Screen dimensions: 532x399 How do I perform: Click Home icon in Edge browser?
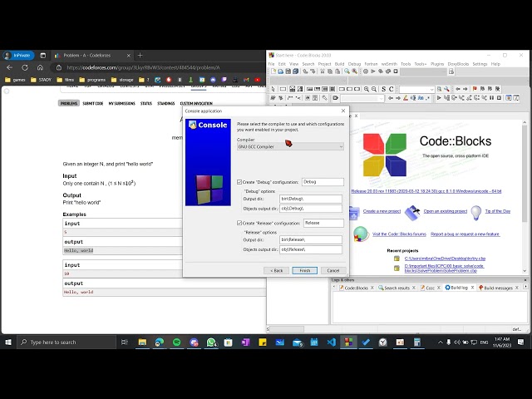click(x=40, y=67)
